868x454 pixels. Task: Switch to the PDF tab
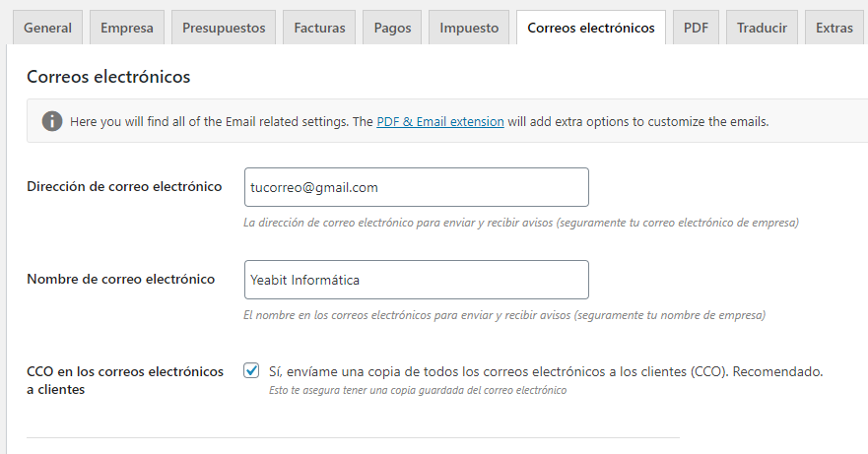click(x=696, y=28)
